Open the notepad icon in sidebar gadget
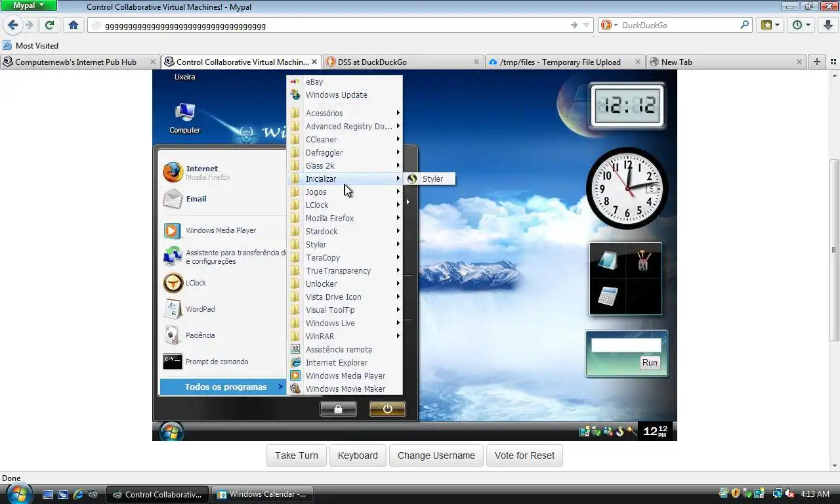Screen dimensions: 840x504 tap(608, 261)
